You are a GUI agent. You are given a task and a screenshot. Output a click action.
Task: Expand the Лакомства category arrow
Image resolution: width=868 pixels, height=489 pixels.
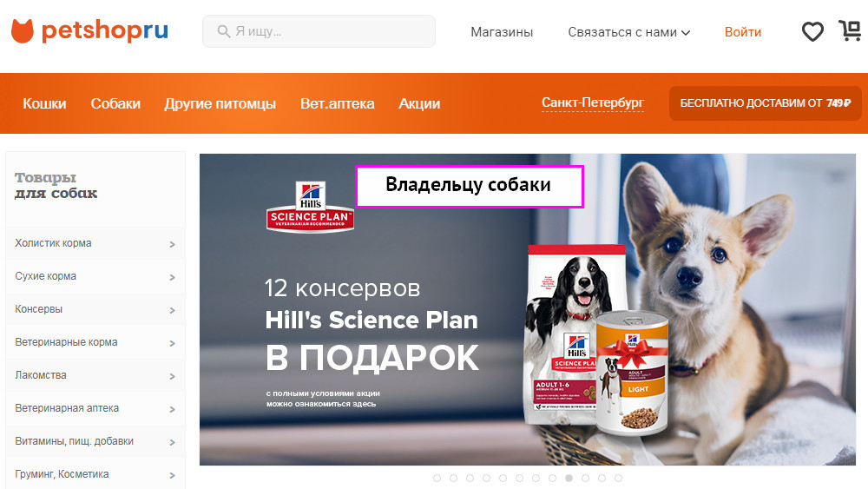(172, 376)
